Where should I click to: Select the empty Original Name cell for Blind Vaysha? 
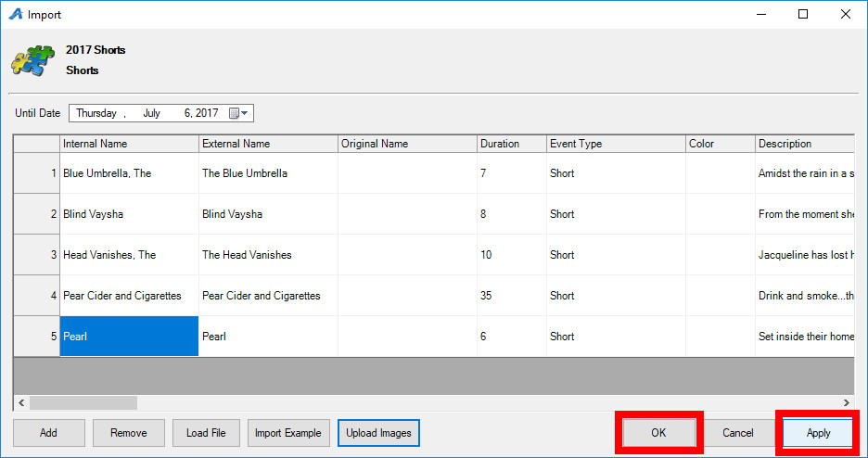(407, 214)
